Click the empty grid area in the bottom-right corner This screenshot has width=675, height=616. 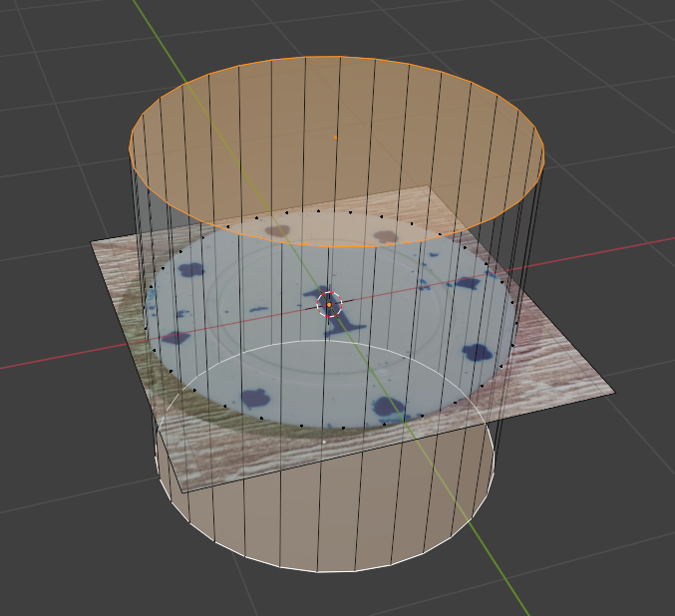tap(618, 558)
